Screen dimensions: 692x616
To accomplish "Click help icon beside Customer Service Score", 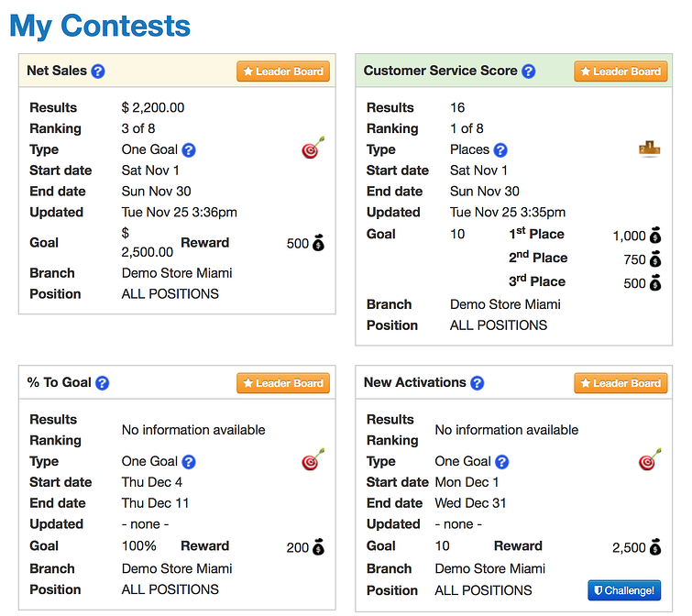I will click(x=529, y=71).
